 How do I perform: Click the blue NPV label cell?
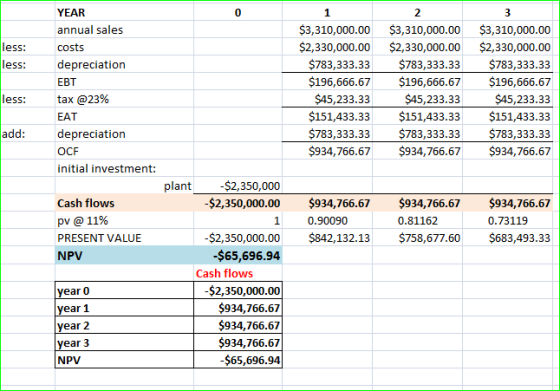coord(124,255)
